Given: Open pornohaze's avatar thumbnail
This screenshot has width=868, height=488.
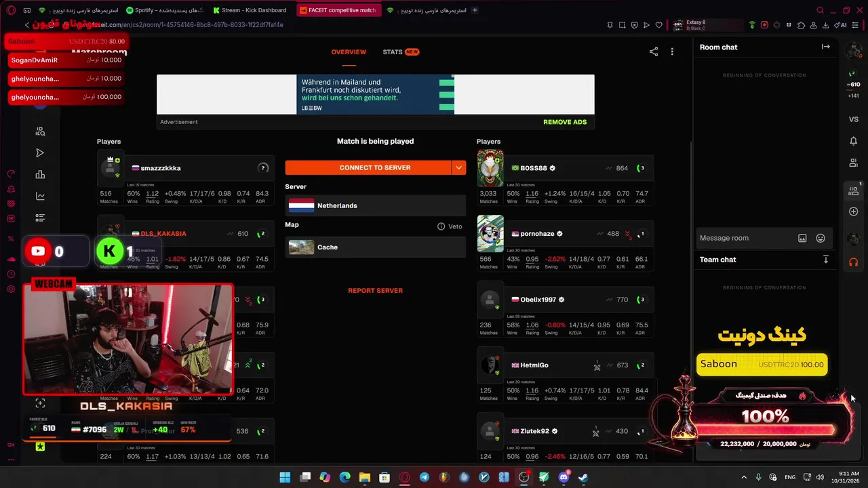Looking at the screenshot, I should click(490, 234).
